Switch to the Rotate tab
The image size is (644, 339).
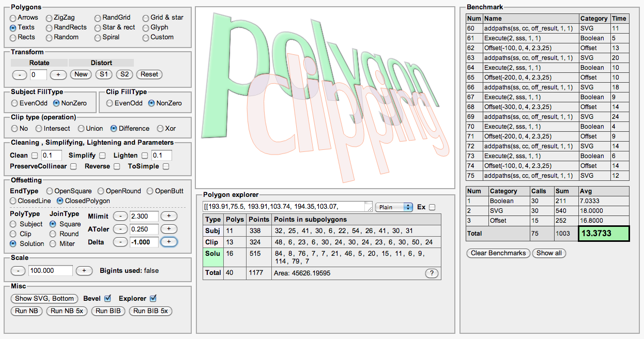(x=39, y=63)
